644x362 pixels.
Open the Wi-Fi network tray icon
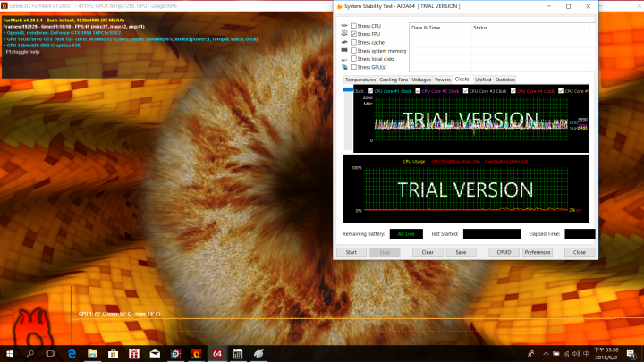point(566,353)
